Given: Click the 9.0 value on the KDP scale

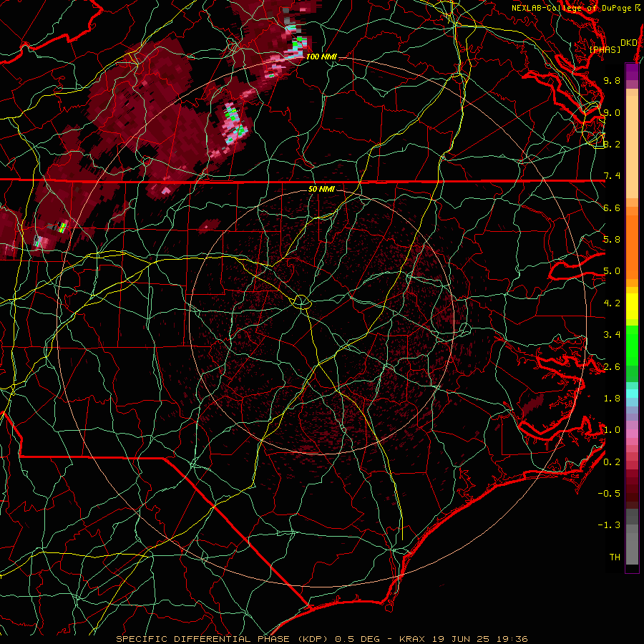Looking at the screenshot, I should point(612,112).
